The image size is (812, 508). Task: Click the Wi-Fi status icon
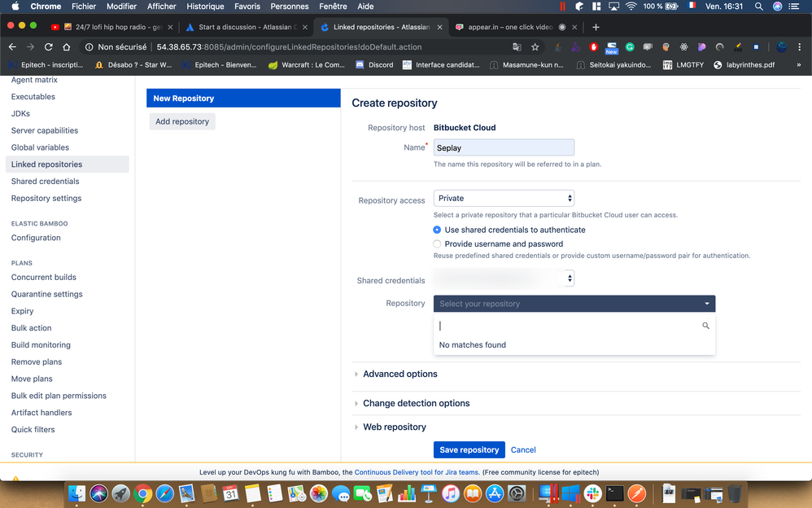(x=631, y=7)
